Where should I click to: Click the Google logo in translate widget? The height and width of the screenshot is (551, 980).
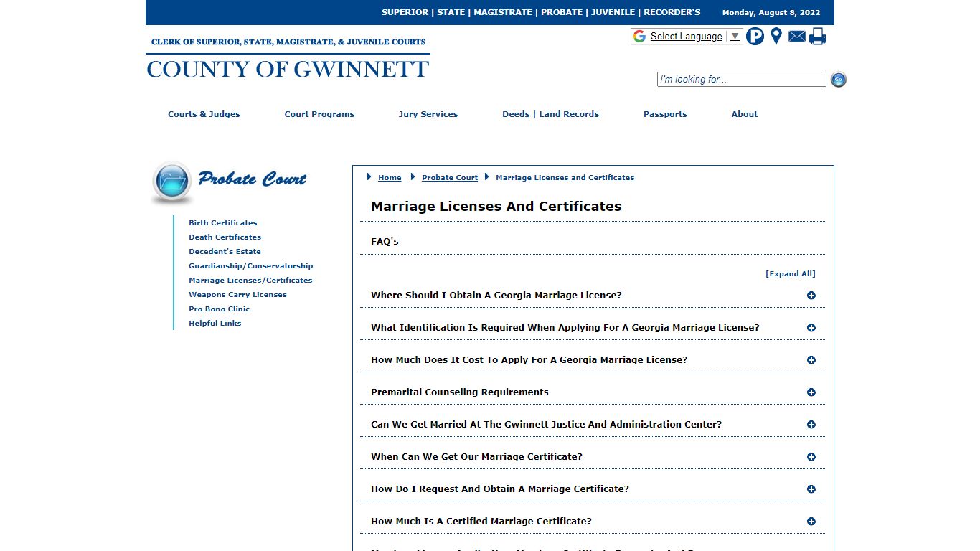[x=639, y=37]
